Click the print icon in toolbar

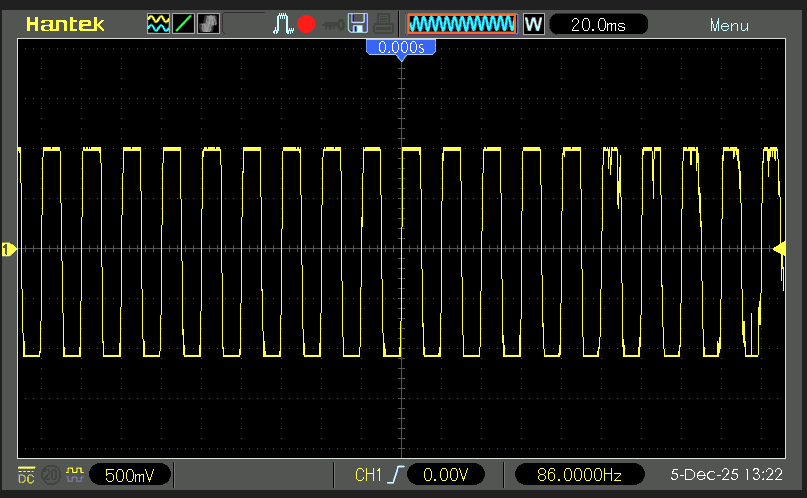[x=383, y=24]
